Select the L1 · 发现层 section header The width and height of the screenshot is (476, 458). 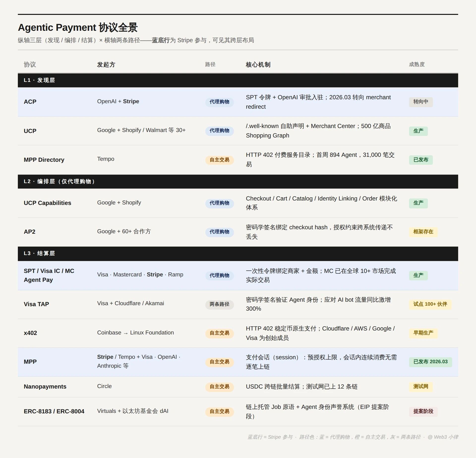pyautogui.click(x=39, y=80)
